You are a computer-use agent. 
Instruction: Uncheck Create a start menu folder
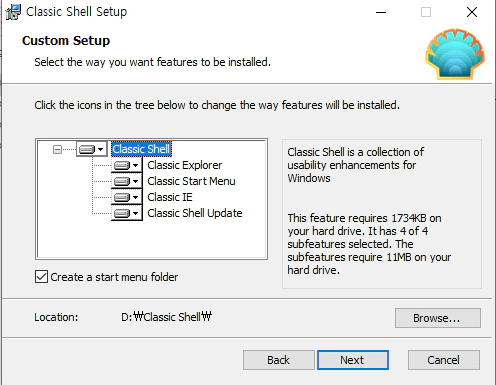pyautogui.click(x=41, y=277)
